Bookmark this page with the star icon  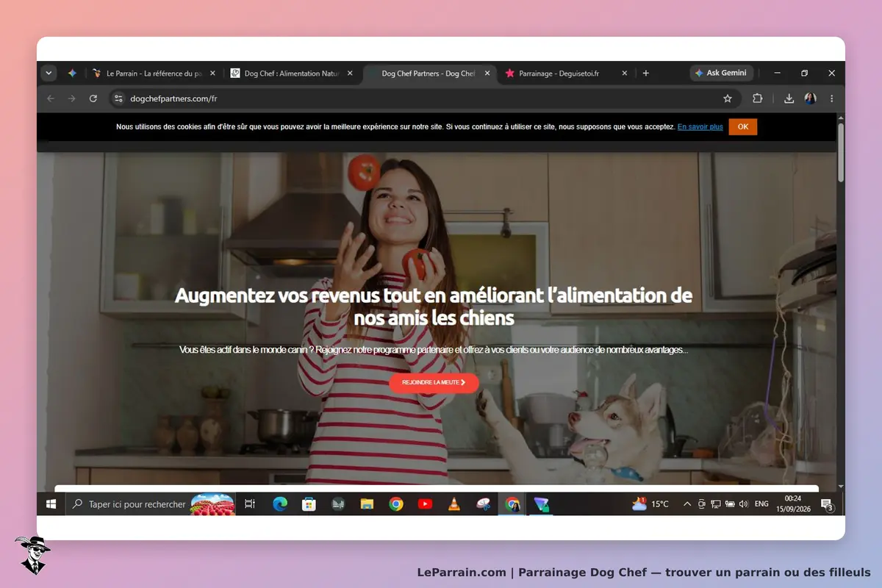(x=728, y=98)
